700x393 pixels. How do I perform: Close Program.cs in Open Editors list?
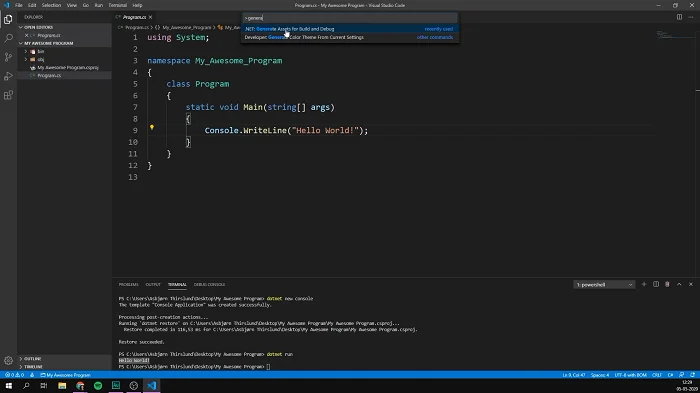pos(26,35)
